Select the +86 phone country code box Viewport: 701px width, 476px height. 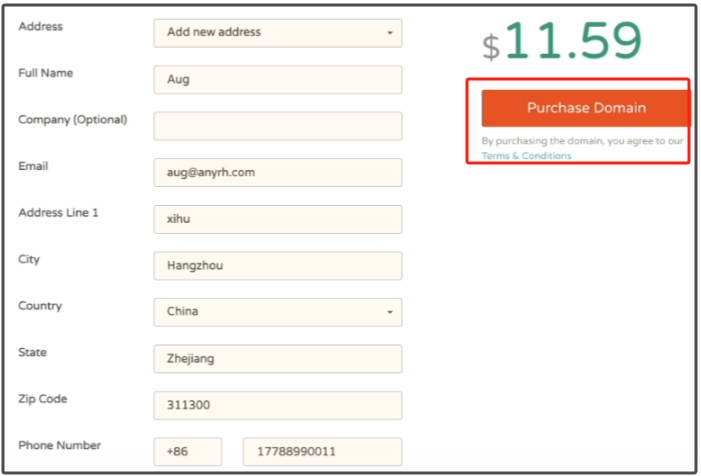[x=187, y=452]
